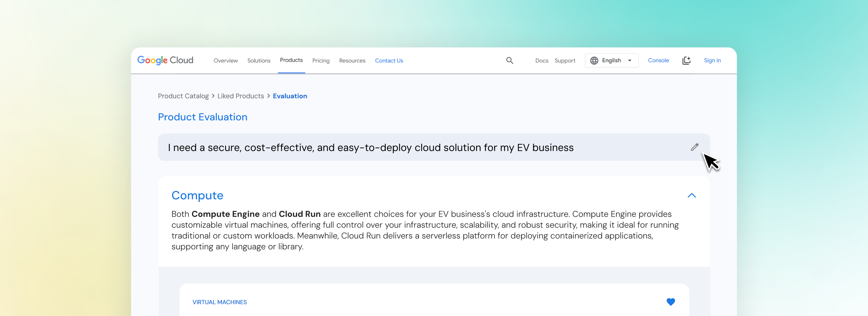Click the Compute section heading
The width and height of the screenshot is (868, 316).
tap(197, 195)
